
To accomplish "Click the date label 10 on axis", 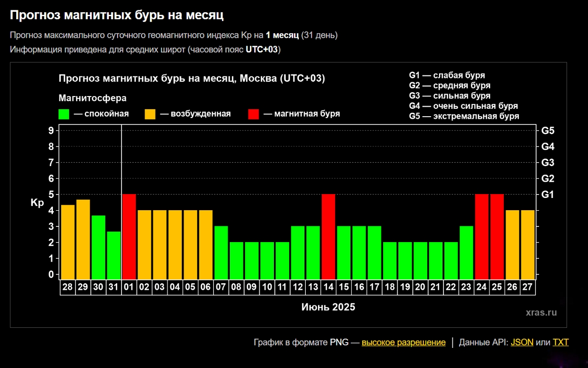I will coord(267,287).
